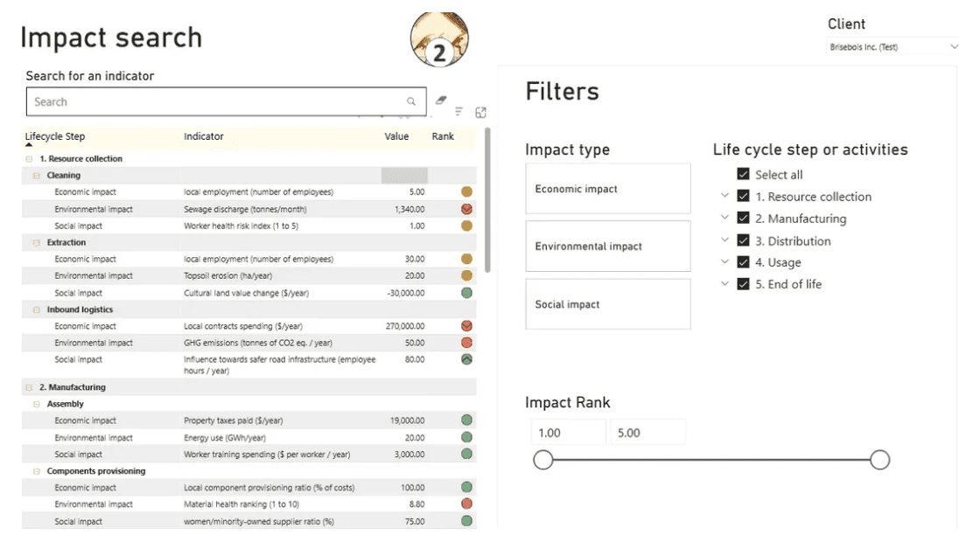The width and height of the screenshot is (980, 542).
Task: Click rank dot for Worker training spending row
Action: 467,454
